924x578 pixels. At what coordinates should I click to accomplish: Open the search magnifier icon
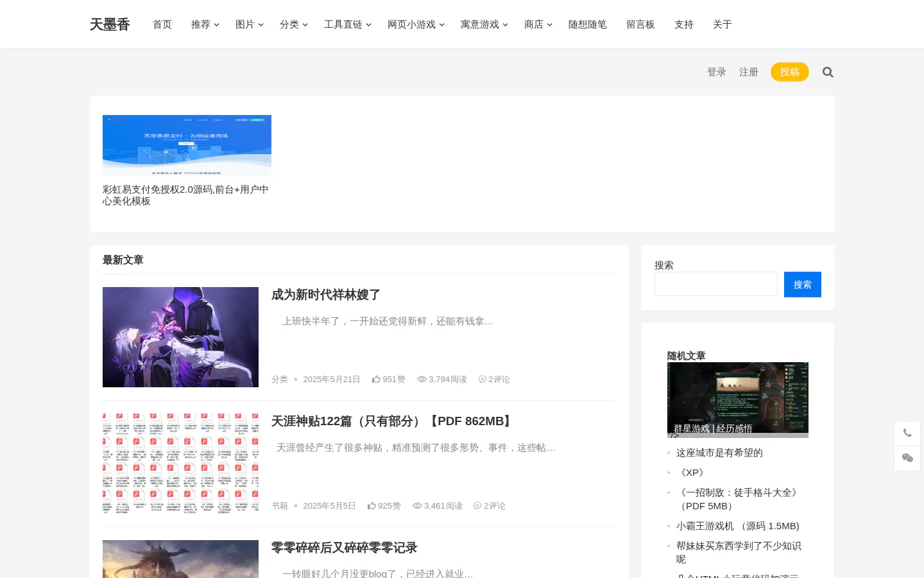[x=828, y=72]
